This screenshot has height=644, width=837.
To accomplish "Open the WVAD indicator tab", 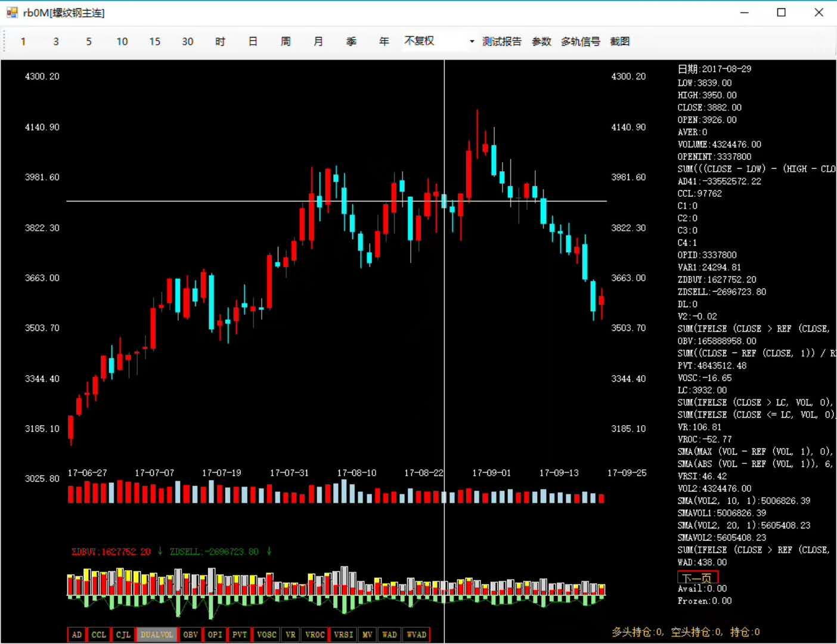I will (416, 634).
